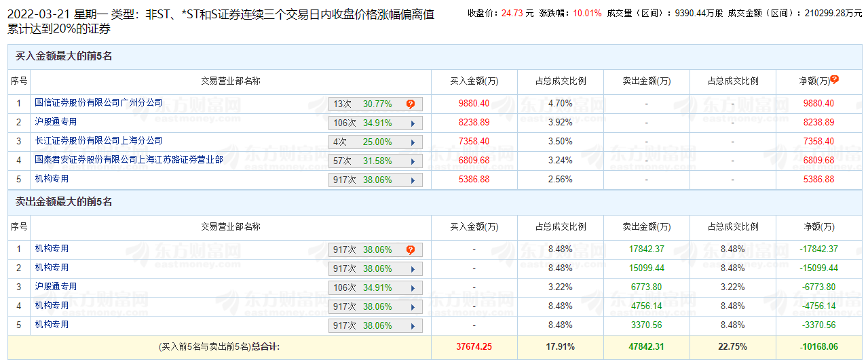Click arrow icon in 国泰君安证券 row badge
This screenshot has width=868, height=364.
pyautogui.click(x=412, y=161)
